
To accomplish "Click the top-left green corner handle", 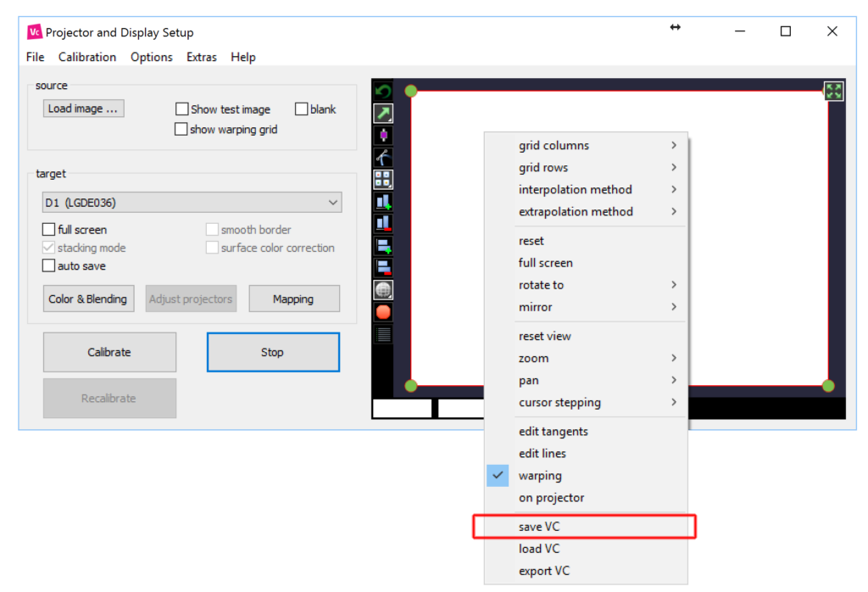I will (411, 91).
